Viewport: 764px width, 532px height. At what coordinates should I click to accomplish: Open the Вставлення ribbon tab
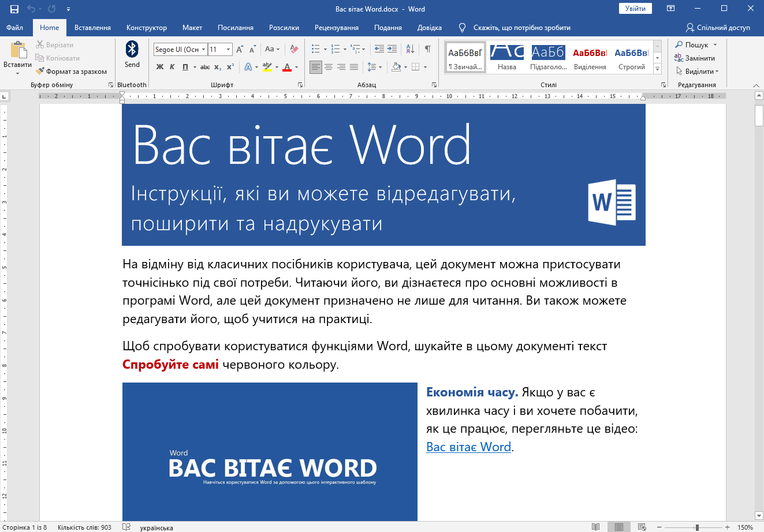click(x=92, y=28)
